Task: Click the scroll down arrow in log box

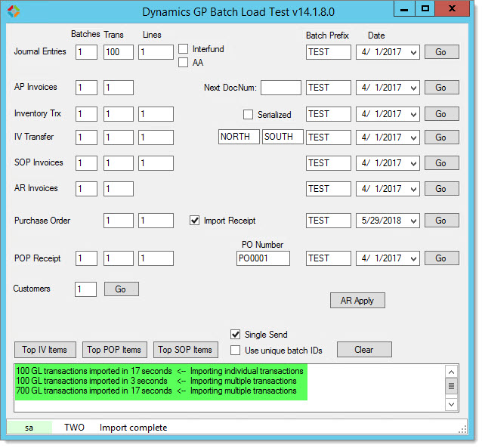Action: [451, 404]
